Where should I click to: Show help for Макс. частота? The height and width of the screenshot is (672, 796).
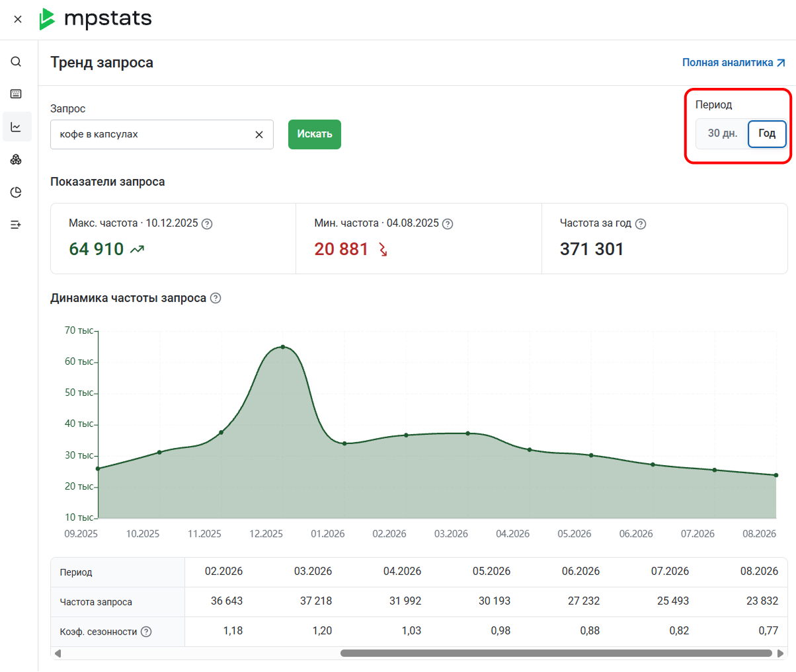click(x=207, y=224)
